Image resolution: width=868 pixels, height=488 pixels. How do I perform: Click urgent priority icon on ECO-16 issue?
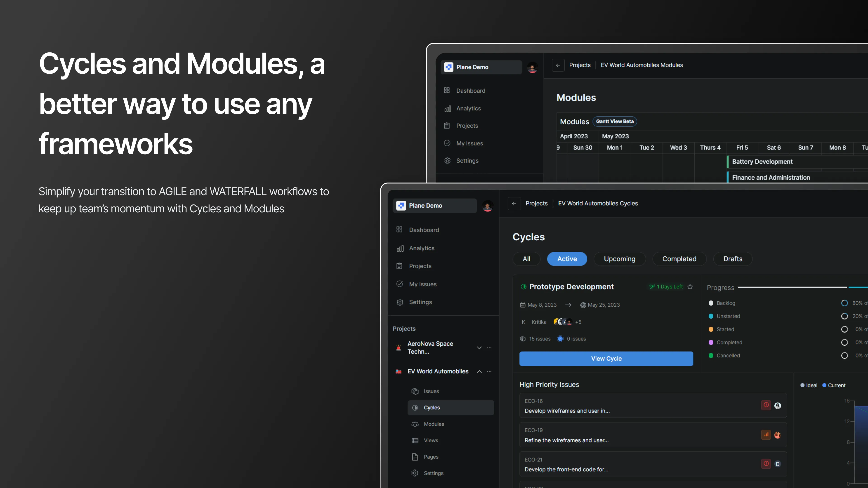click(766, 405)
